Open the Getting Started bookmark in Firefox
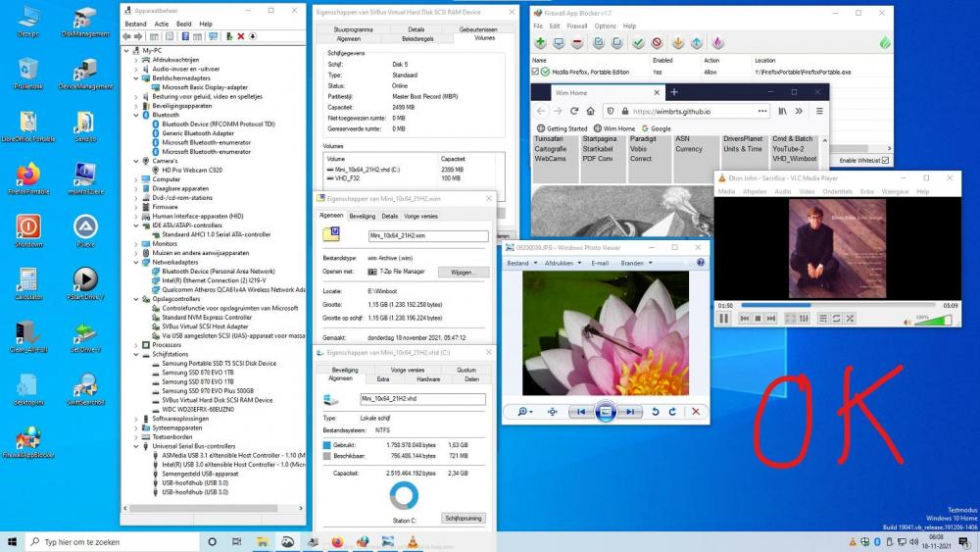 point(562,128)
